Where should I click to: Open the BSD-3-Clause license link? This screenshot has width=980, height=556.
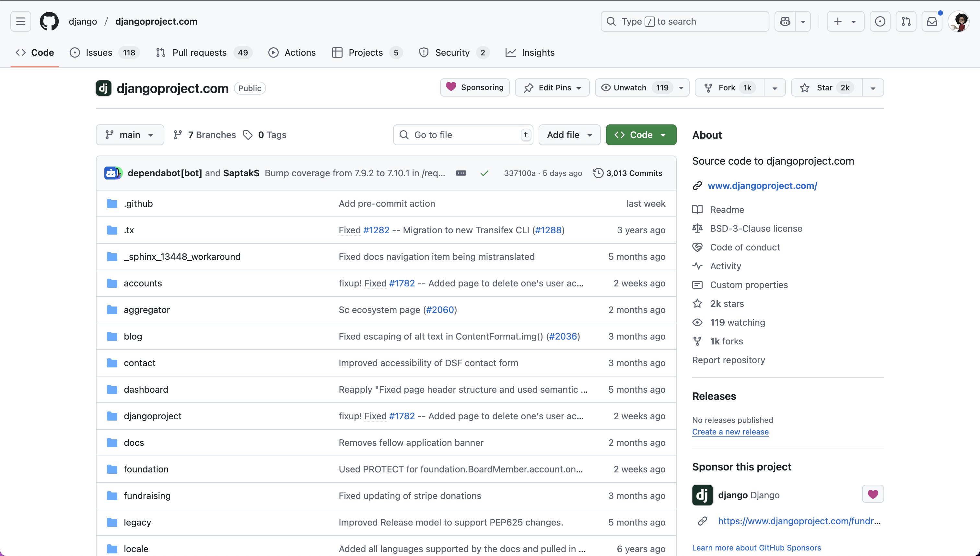(x=756, y=228)
